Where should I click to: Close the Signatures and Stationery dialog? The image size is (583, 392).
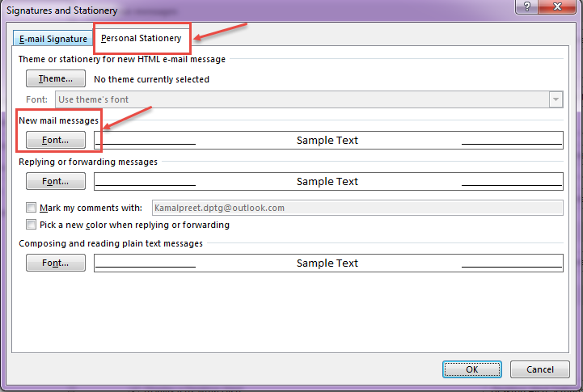(x=557, y=6)
